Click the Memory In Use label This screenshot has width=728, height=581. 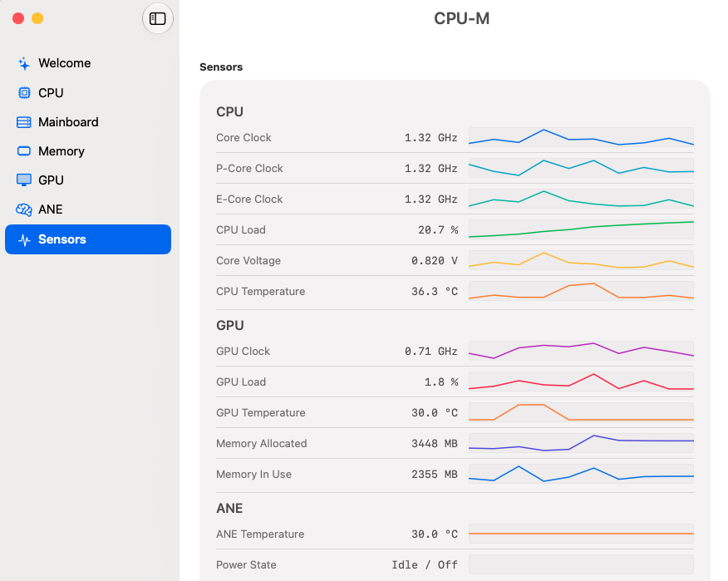point(253,474)
